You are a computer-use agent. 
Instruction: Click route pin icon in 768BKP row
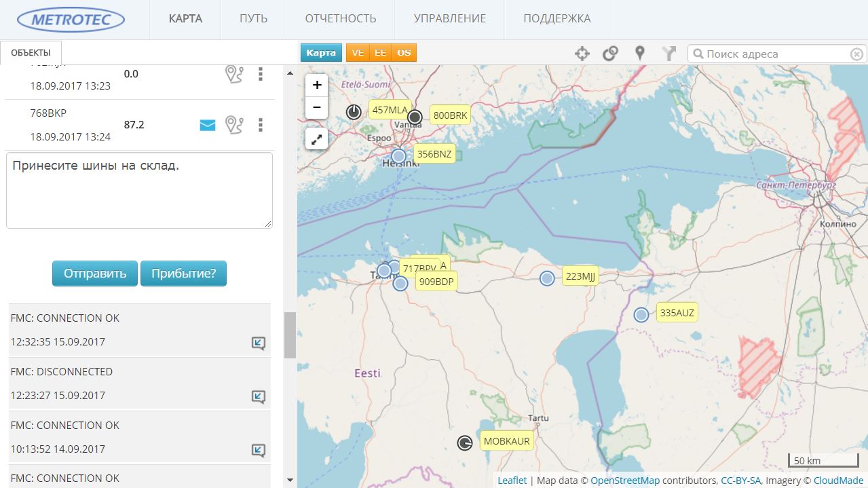click(234, 125)
